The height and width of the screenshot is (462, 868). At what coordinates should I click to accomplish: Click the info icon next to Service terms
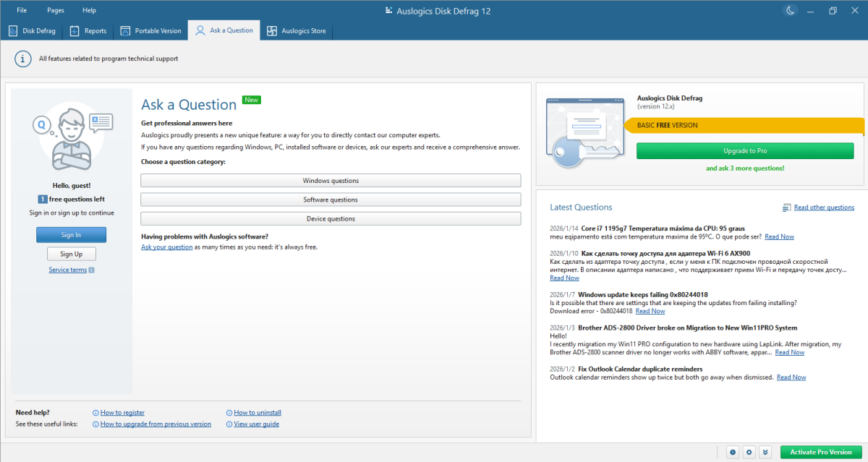(91, 270)
